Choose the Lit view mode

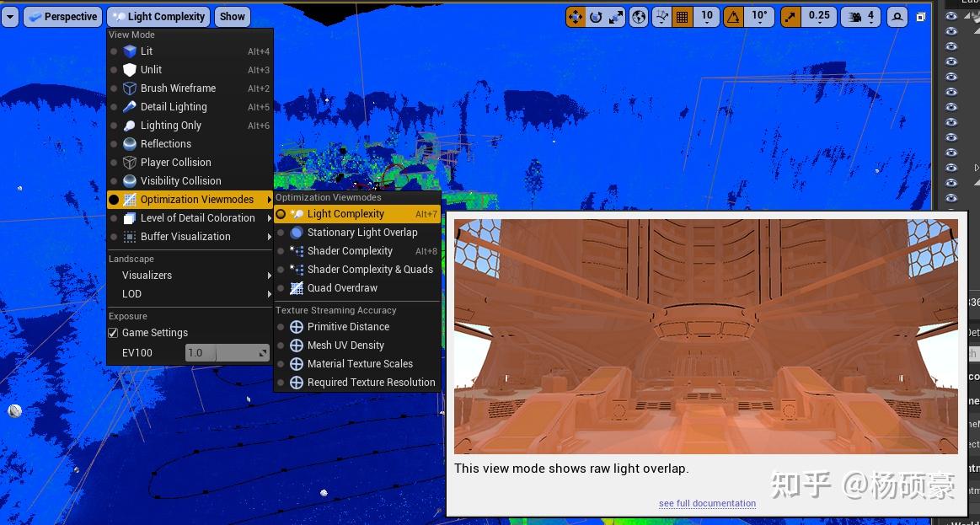click(x=190, y=51)
